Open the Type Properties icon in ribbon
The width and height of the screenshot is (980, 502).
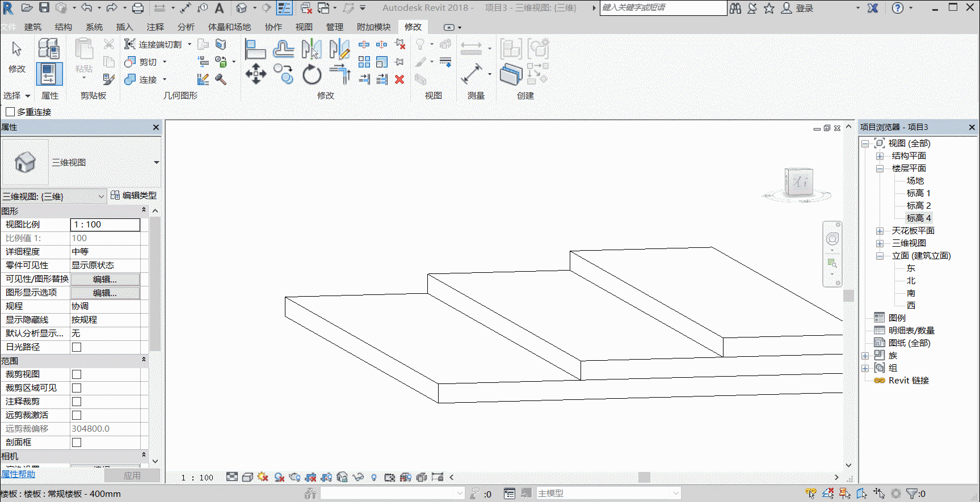[x=48, y=49]
